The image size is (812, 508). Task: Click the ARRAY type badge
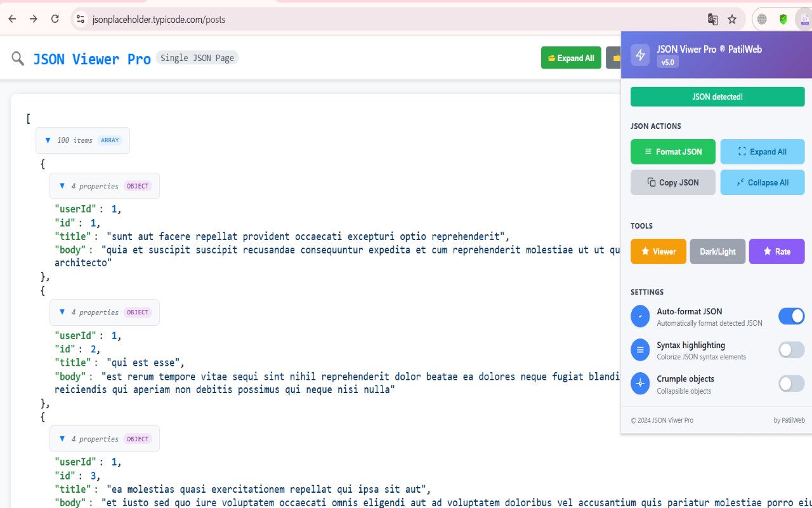click(x=110, y=140)
